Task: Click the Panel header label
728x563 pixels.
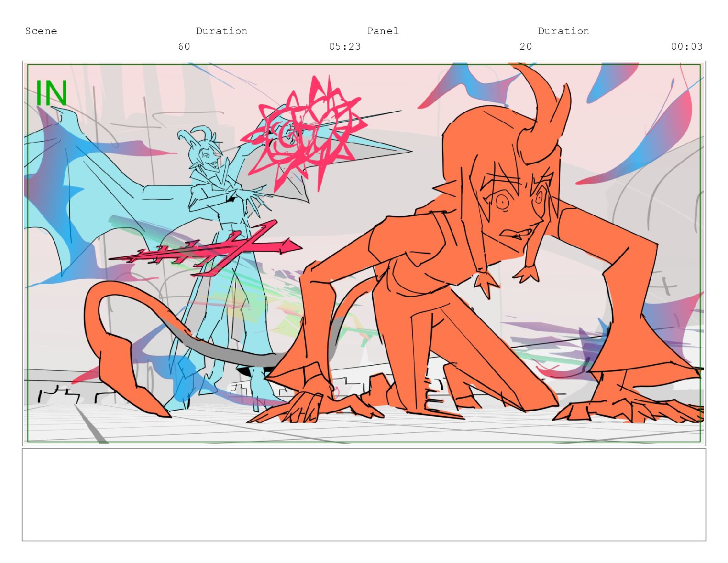Action: pos(383,31)
